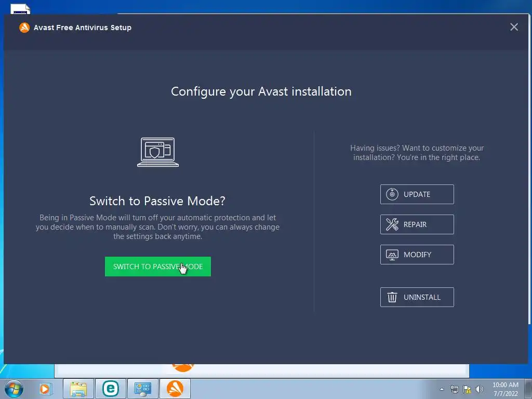
Task: Click the Update button
Action: [x=417, y=194]
